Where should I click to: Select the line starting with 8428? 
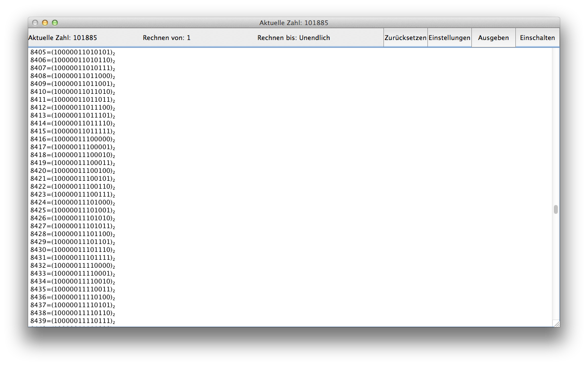pos(73,234)
